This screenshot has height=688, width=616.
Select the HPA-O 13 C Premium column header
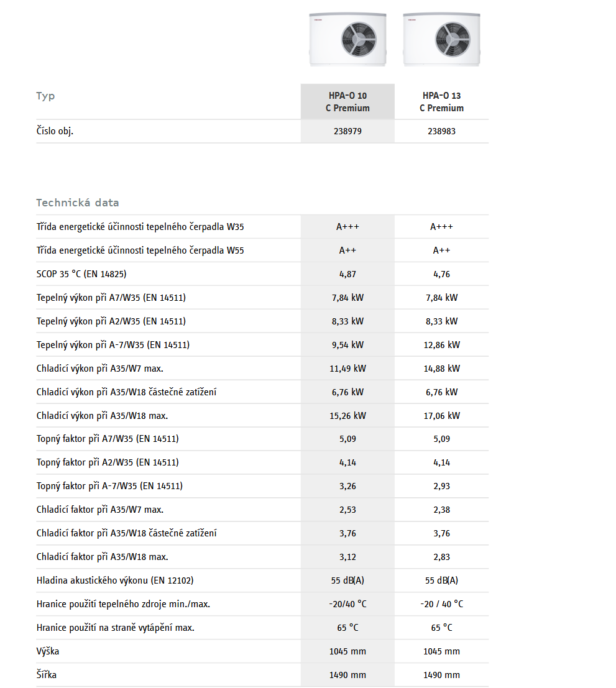coord(441,102)
